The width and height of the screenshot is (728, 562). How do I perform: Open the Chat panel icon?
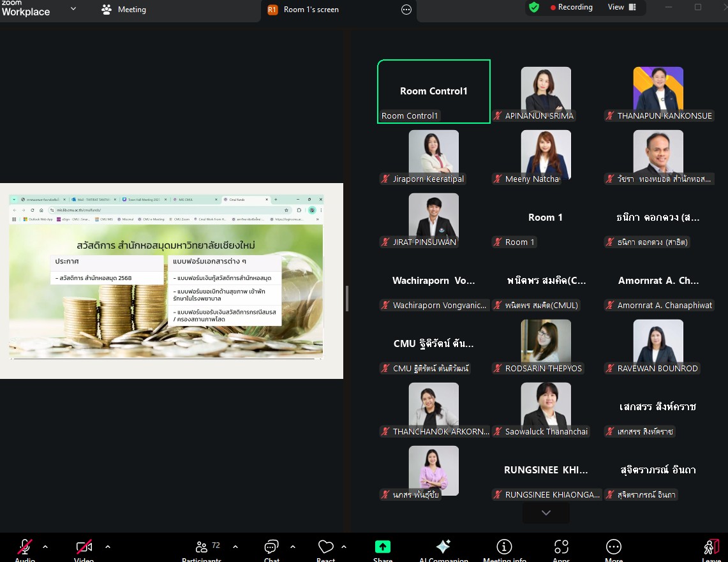pyautogui.click(x=271, y=547)
